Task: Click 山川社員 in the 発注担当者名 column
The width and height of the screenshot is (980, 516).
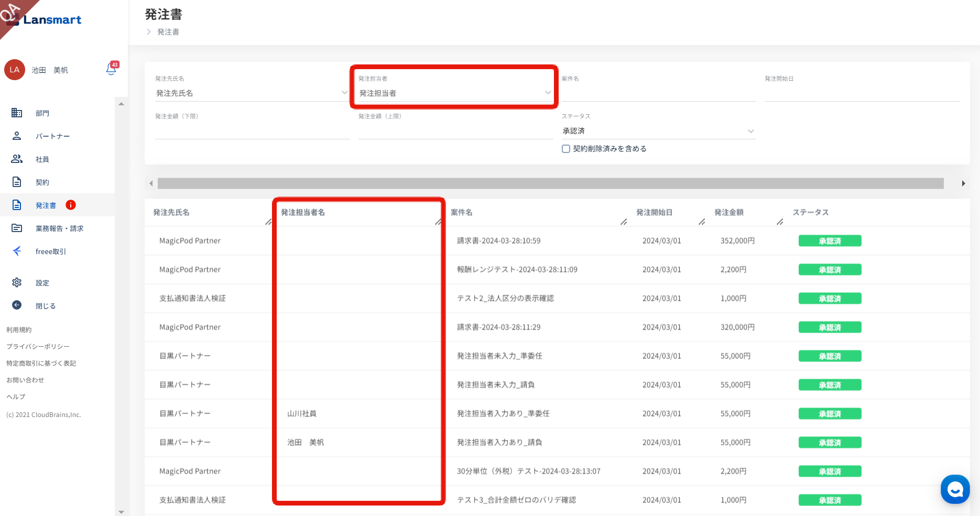Action: [x=302, y=414]
